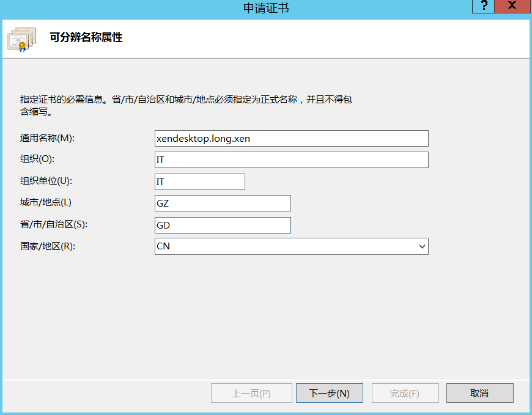Viewport: 532px width, 415px height.
Task: Click the 下一步(N) button
Action: point(330,393)
